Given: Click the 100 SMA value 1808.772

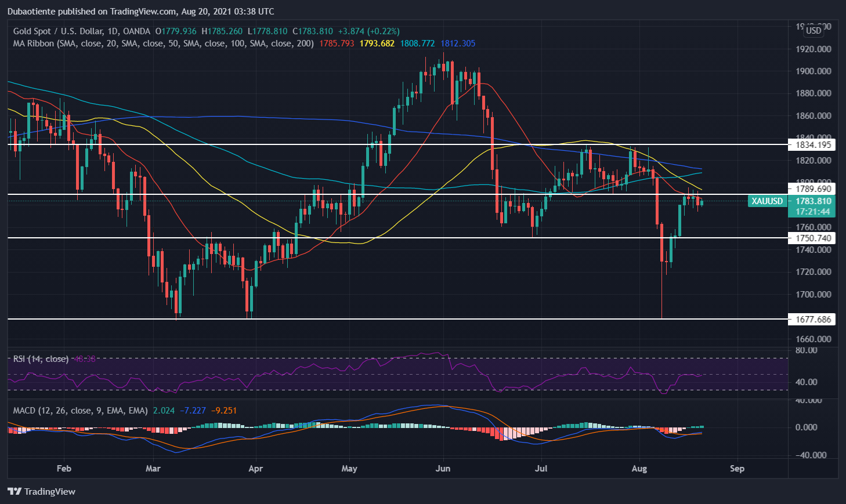Looking at the screenshot, I should [x=417, y=43].
